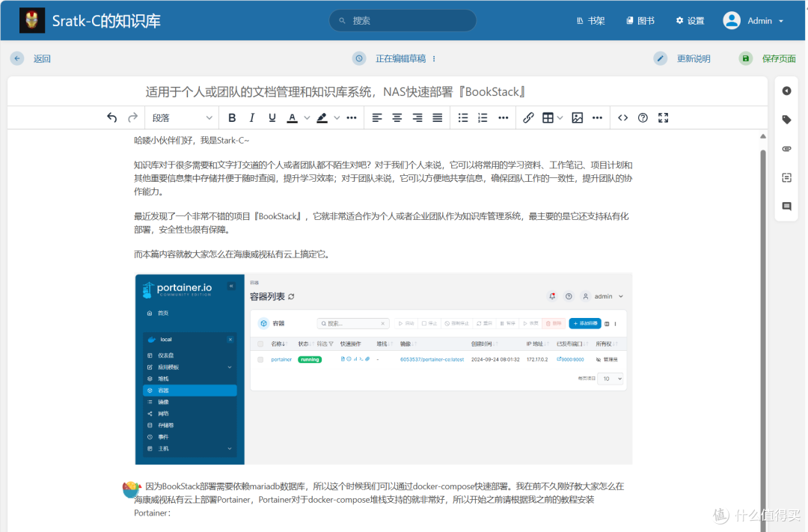Open 图书 books in top navigation
This screenshot has height=532, width=808.
pos(640,21)
